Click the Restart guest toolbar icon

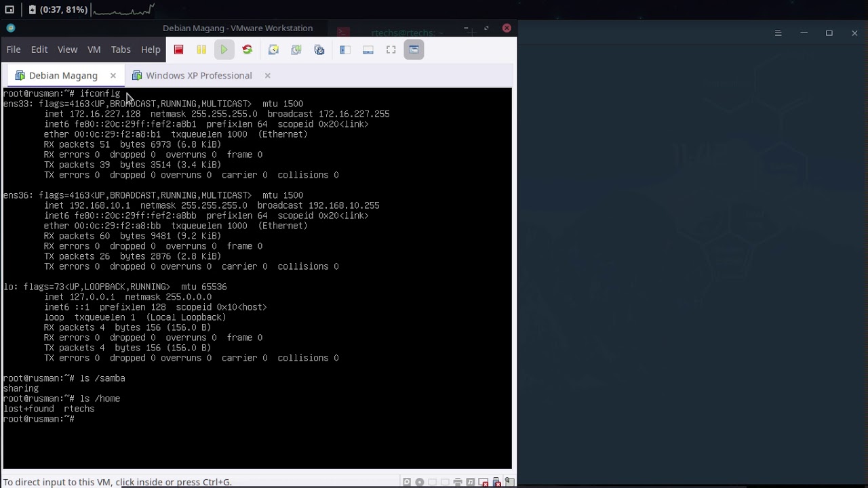coord(247,49)
